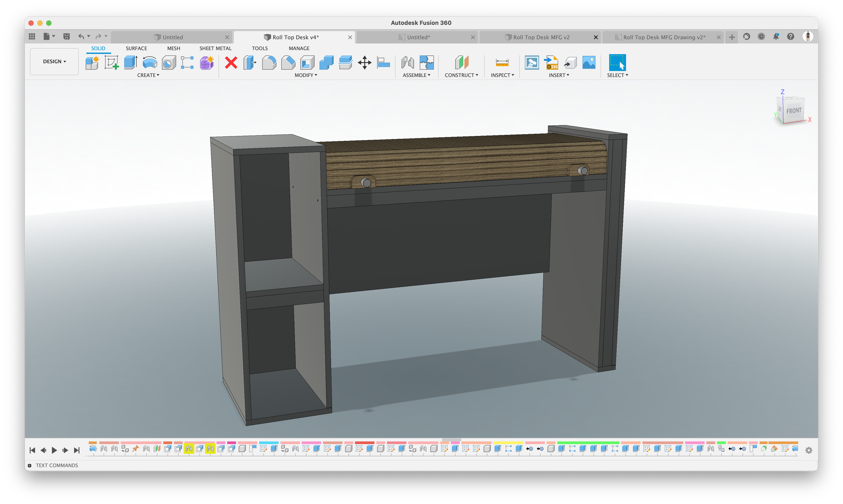Expand the MODIFY menu dropdown
The height and width of the screenshot is (504, 843).
pyautogui.click(x=306, y=75)
